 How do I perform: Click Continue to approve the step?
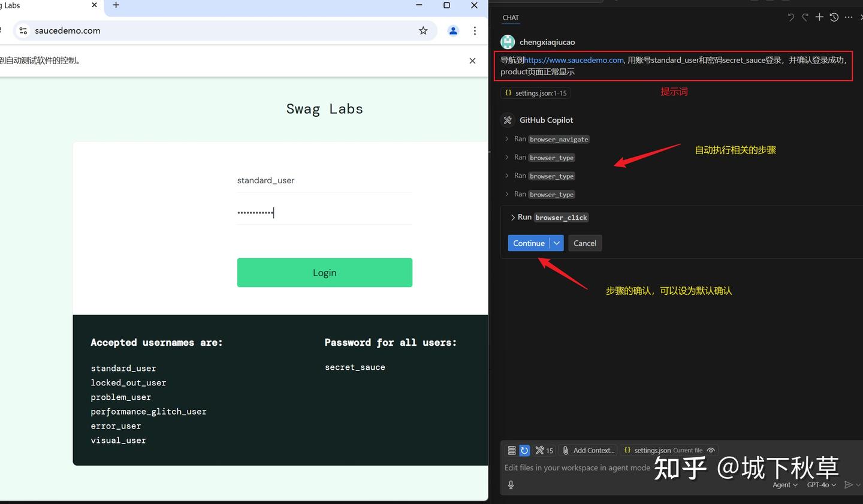coord(528,243)
